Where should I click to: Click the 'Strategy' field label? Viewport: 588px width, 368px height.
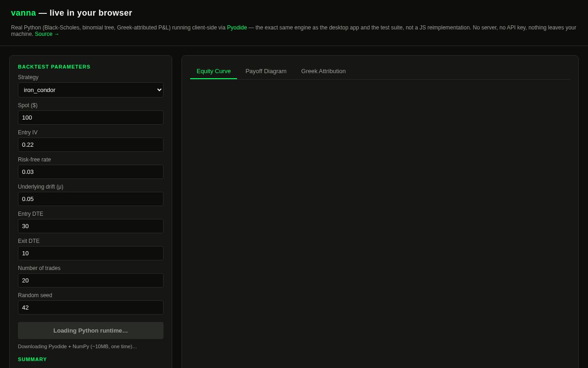pos(28,77)
